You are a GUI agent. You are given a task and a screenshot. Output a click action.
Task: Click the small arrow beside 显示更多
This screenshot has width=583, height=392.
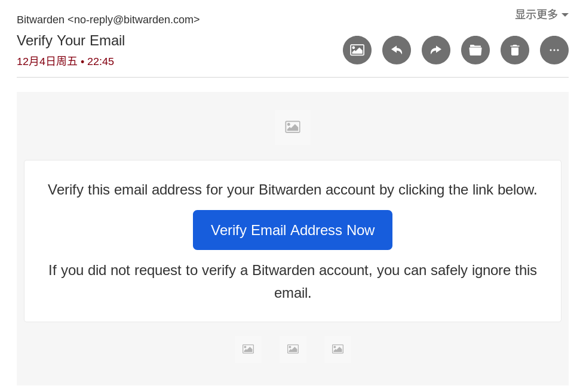coord(565,15)
